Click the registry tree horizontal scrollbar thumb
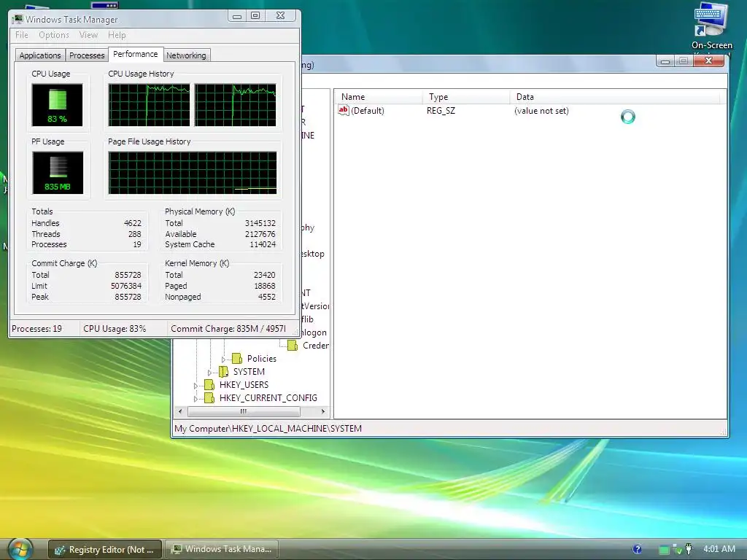Viewport: 747px width, 560px height. (x=244, y=411)
